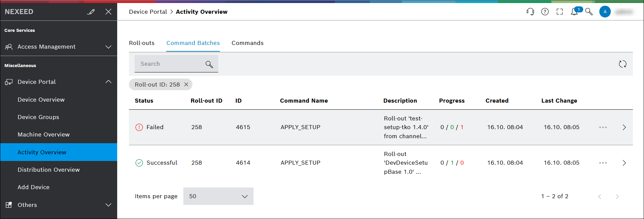Screen dimensions: 644x219
Task: Switch to the Commands tab
Action: pos(247,43)
